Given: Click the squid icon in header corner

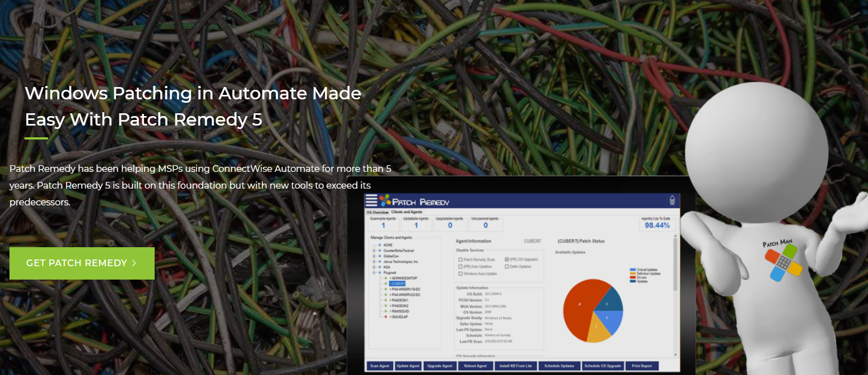Looking at the screenshot, I should click(x=671, y=201).
